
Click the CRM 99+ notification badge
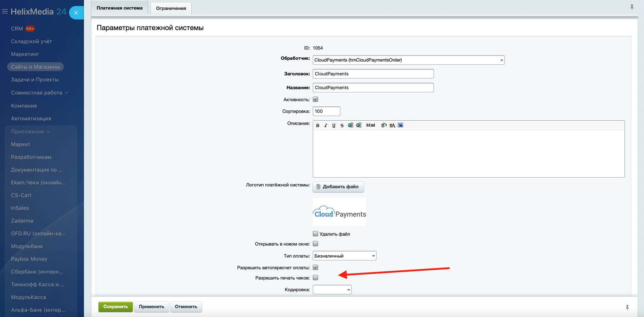pos(30,29)
